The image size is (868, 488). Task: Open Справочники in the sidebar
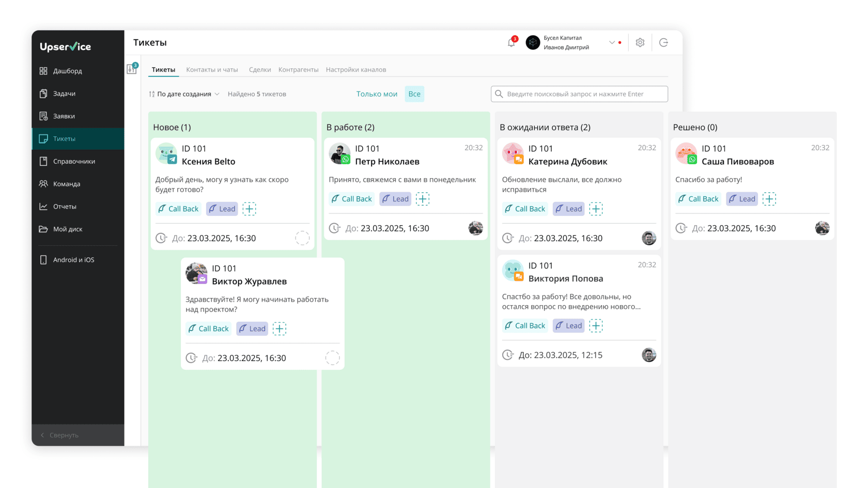click(x=78, y=161)
